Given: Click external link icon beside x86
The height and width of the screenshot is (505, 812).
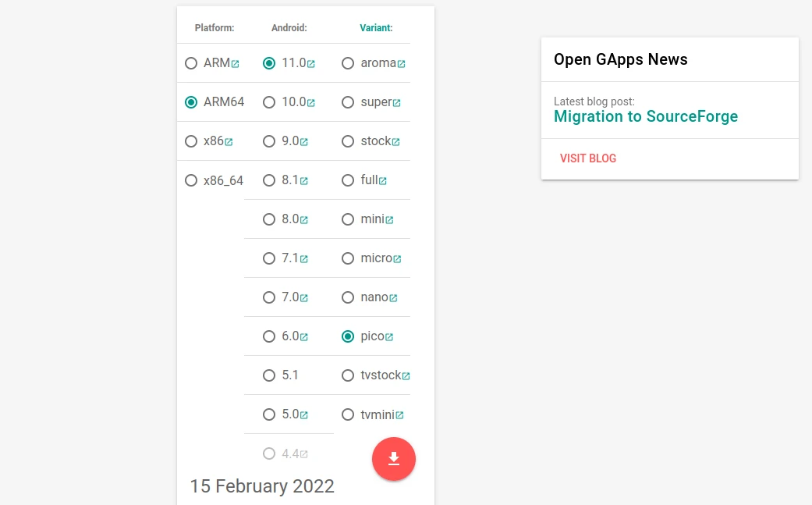Looking at the screenshot, I should [229, 142].
